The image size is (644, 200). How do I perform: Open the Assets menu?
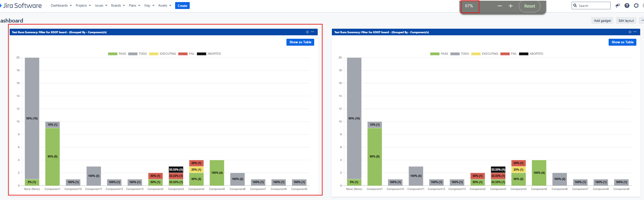pos(165,6)
